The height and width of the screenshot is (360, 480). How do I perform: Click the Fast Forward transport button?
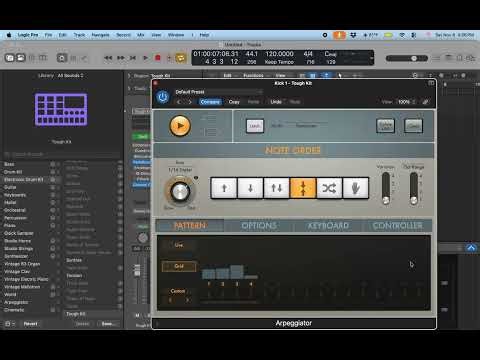pos(121,58)
